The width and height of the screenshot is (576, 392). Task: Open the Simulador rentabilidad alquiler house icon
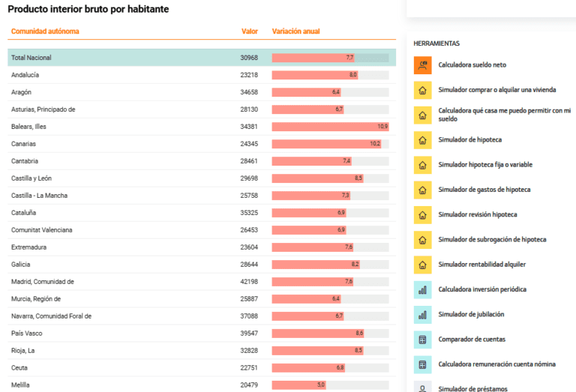(x=422, y=265)
